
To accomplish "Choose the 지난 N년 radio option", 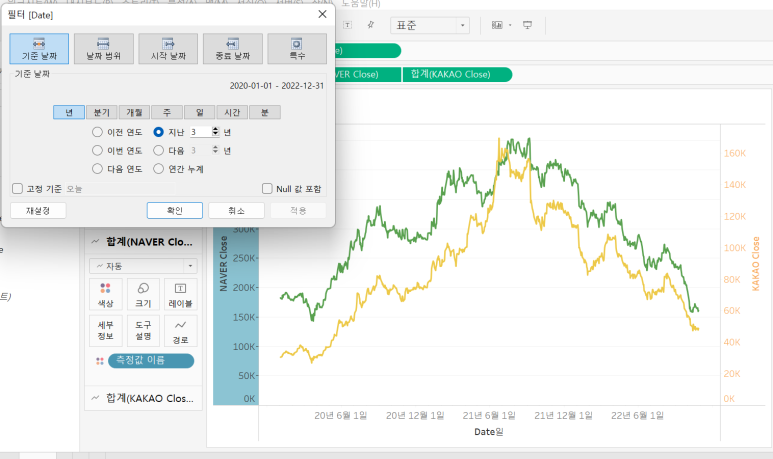I will [158, 132].
